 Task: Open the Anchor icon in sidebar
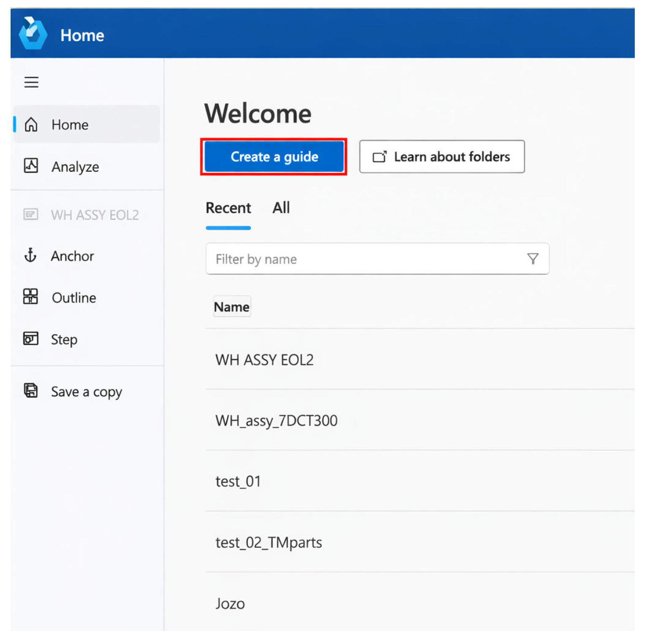tap(30, 255)
